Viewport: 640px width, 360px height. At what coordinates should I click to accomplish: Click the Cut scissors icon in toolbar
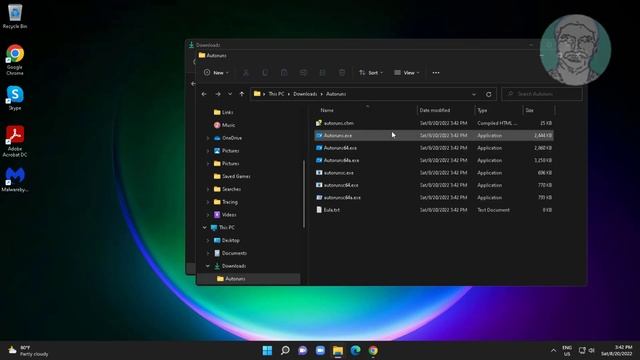[x=246, y=73]
